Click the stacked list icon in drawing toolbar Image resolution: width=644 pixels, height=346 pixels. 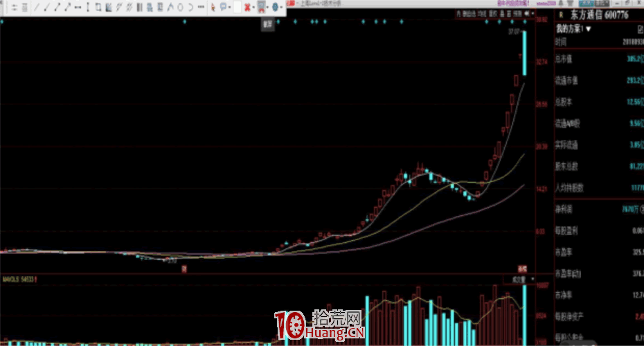coord(25,8)
